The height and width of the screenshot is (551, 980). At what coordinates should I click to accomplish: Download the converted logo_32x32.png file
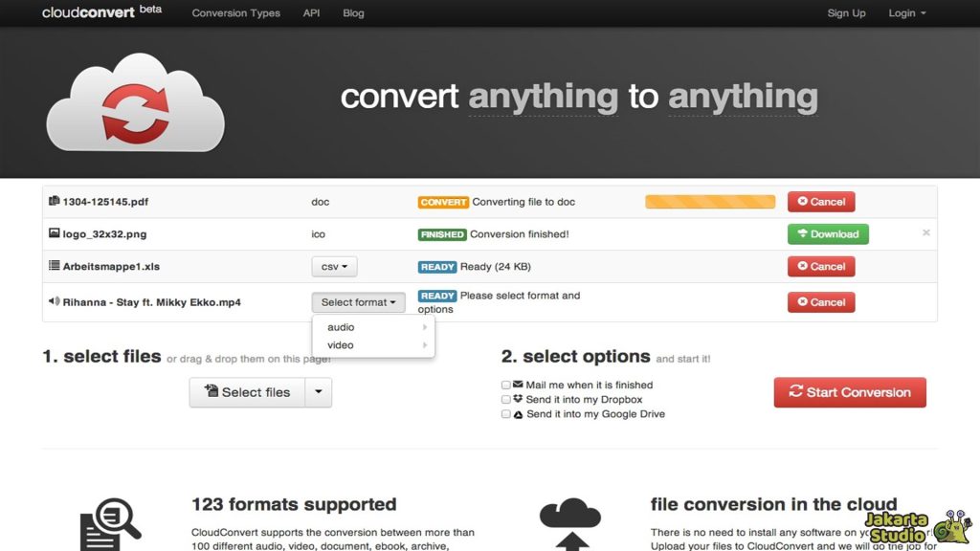pyautogui.click(x=827, y=232)
